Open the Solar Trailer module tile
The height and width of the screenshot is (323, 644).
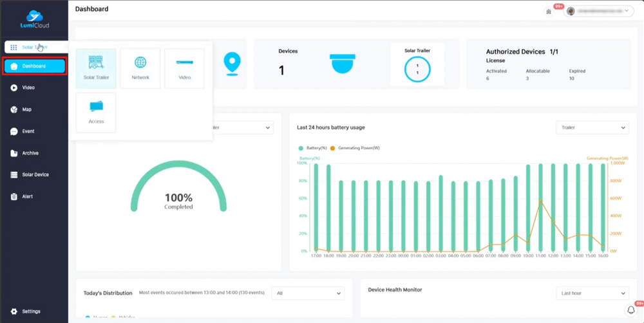click(x=96, y=68)
